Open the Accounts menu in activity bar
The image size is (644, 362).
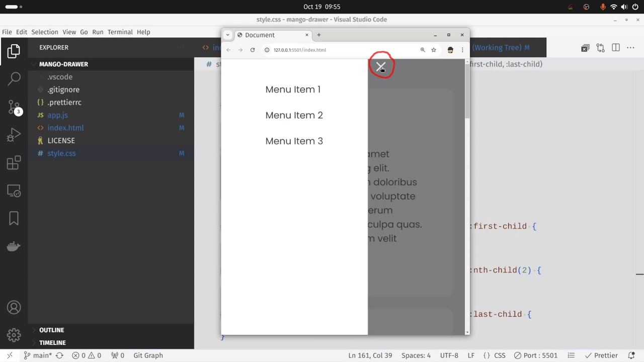point(14,307)
